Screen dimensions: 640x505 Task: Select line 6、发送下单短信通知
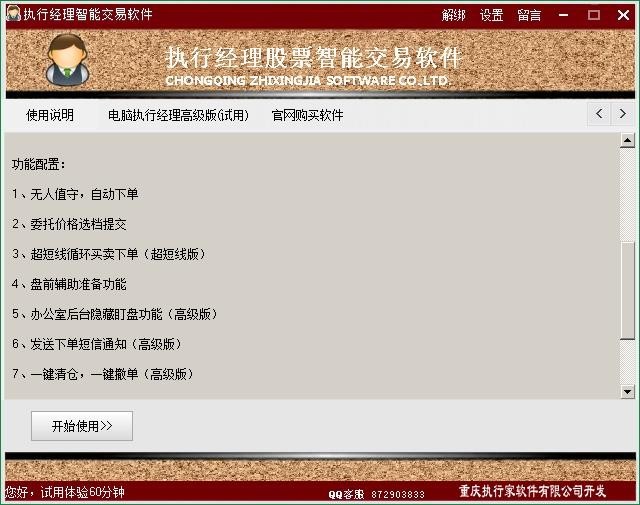pyautogui.click(x=97, y=344)
